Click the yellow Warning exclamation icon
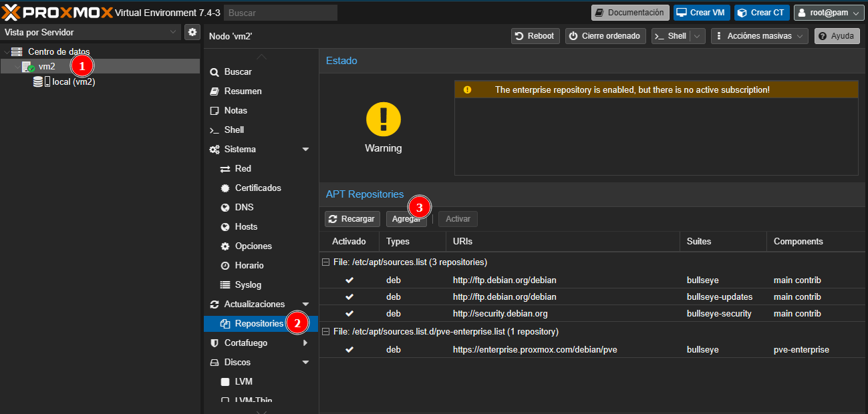The width and height of the screenshot is (868, 414). click(384, 120)
